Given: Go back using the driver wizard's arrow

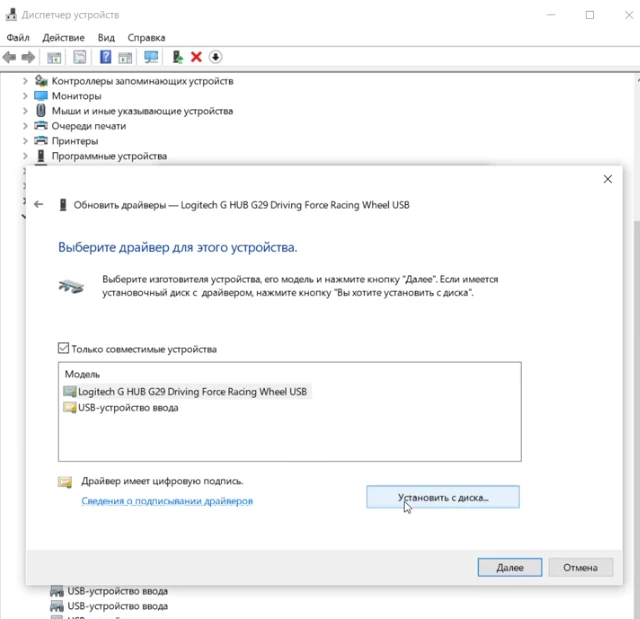Looking at the screenshot, I should tap(39, 204).
